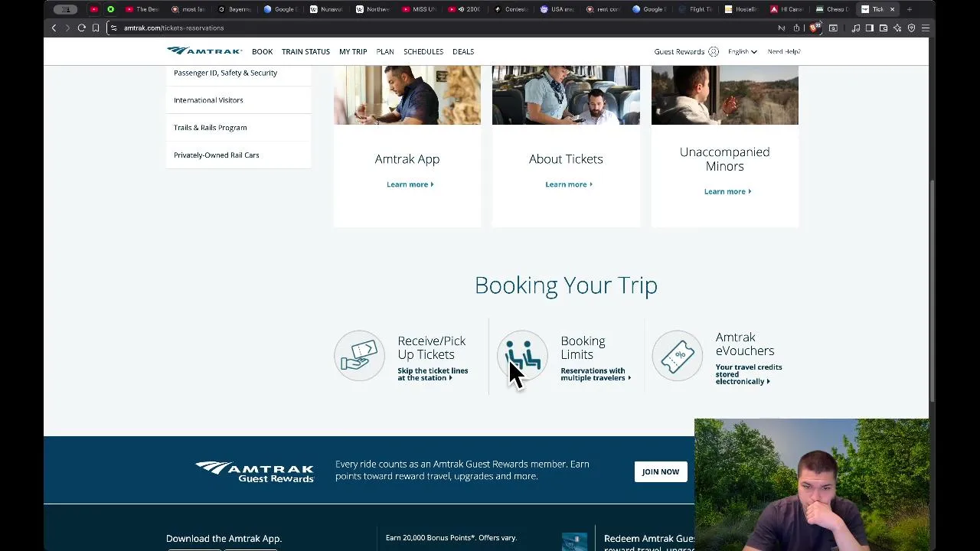Viewport: 980px width, 551px height.
Task: Open the Need Help? link
Action: 784,51
